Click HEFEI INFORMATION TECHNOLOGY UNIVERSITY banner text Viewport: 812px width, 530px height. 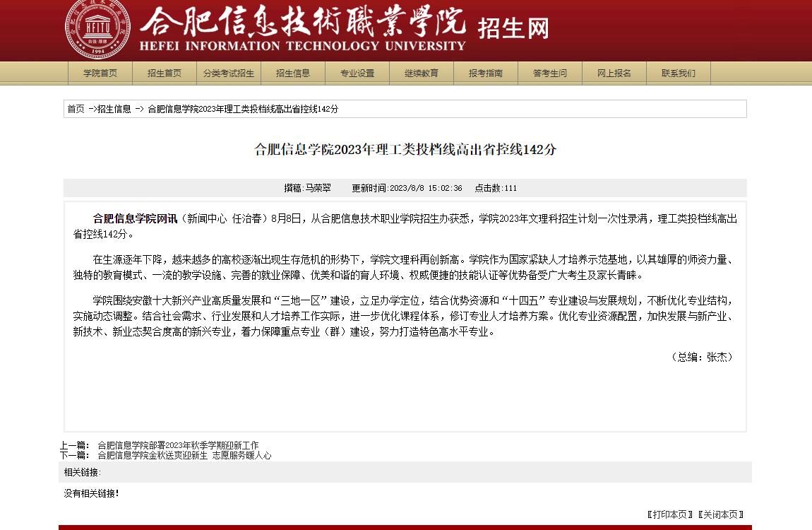coord(303,46)
